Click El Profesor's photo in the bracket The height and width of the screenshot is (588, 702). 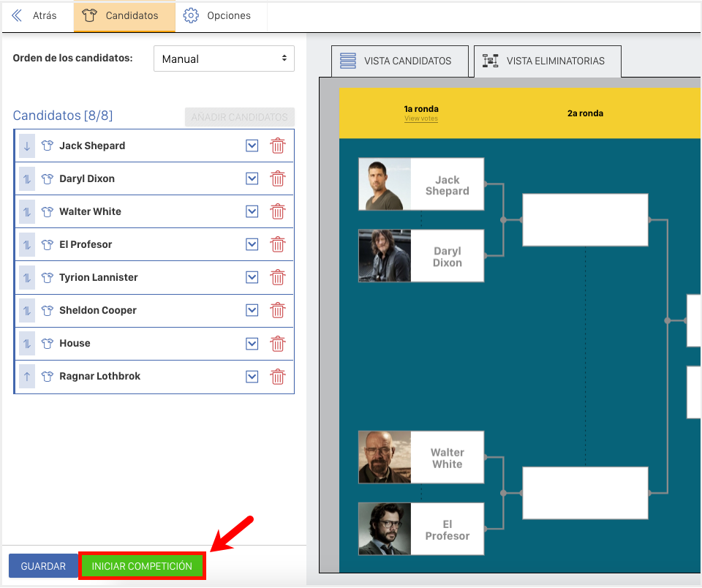385,529
